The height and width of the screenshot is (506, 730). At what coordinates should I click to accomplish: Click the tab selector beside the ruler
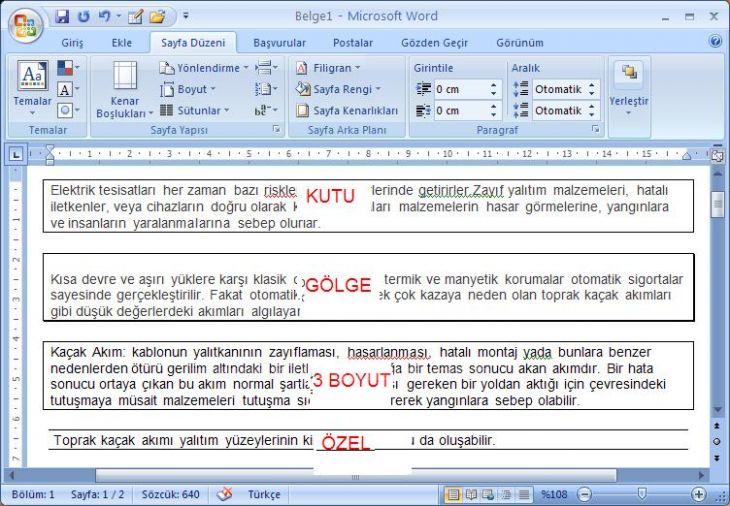[x=15, y=154]
